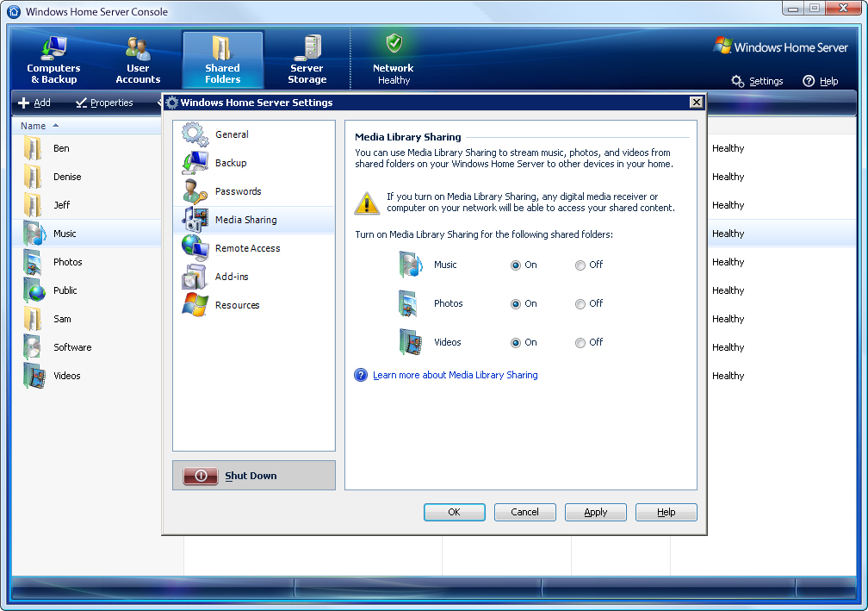868x611 pixels.
Task: Turn Music media sharing Off
Action: click(580, 265)
